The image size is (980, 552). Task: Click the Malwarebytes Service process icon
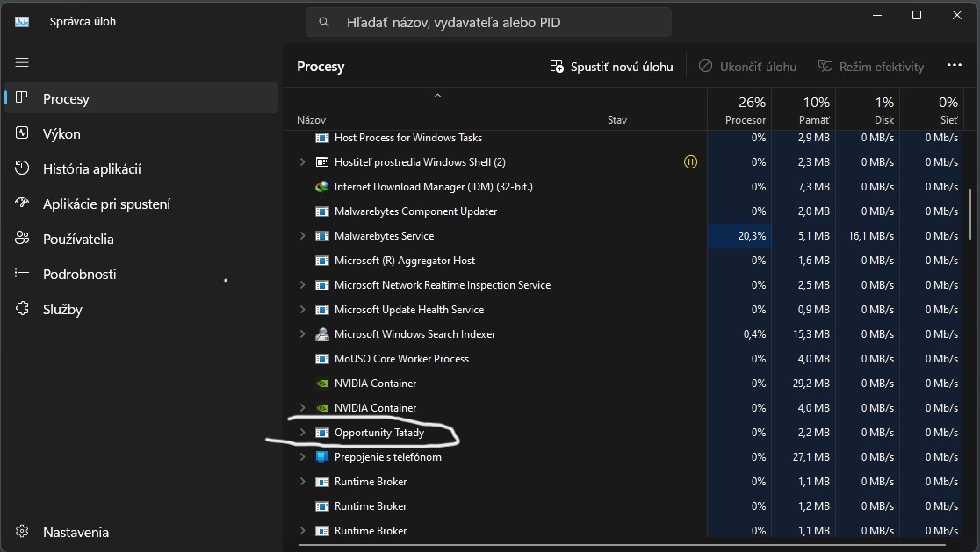322,236
